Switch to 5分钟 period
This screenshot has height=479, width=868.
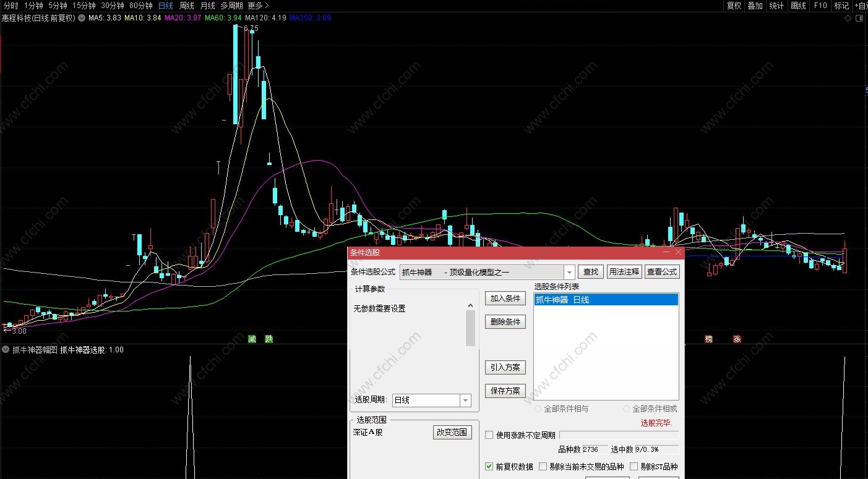[58, 6]
